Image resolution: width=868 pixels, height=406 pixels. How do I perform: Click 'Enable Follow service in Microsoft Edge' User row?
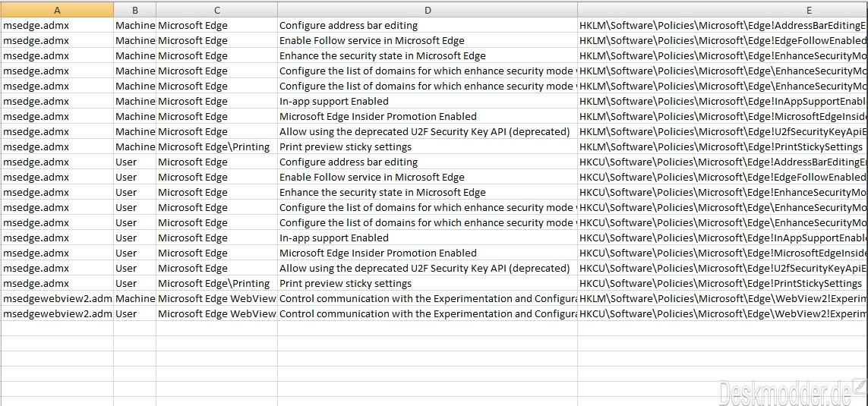[428, 177]
